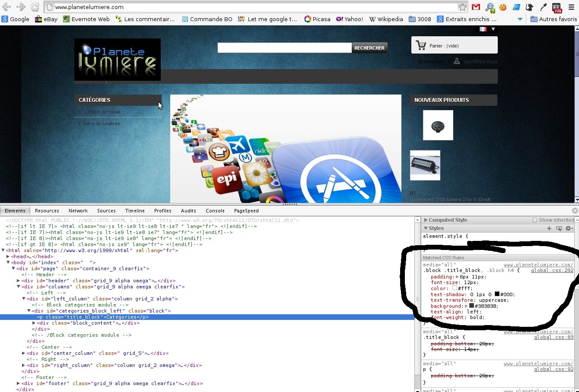579x392 pixels.
Task: Expand the div id="footer" node
Action: 19,383
